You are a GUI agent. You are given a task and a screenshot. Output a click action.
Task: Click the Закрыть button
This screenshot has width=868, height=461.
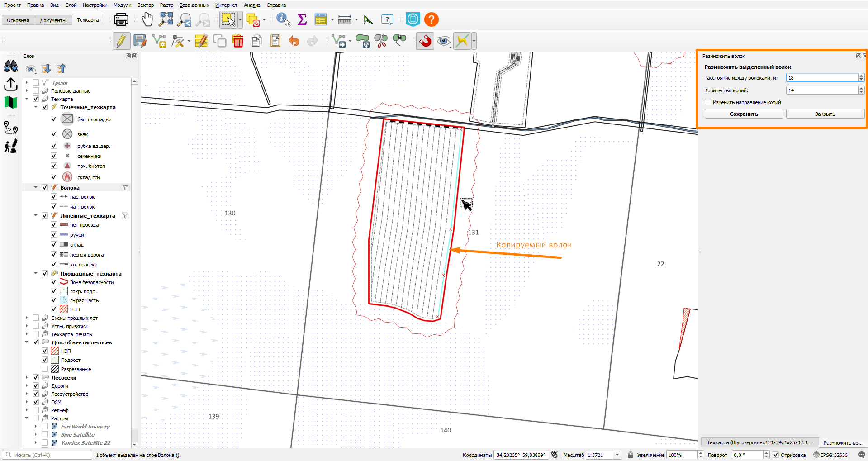[x=825, y=114]
